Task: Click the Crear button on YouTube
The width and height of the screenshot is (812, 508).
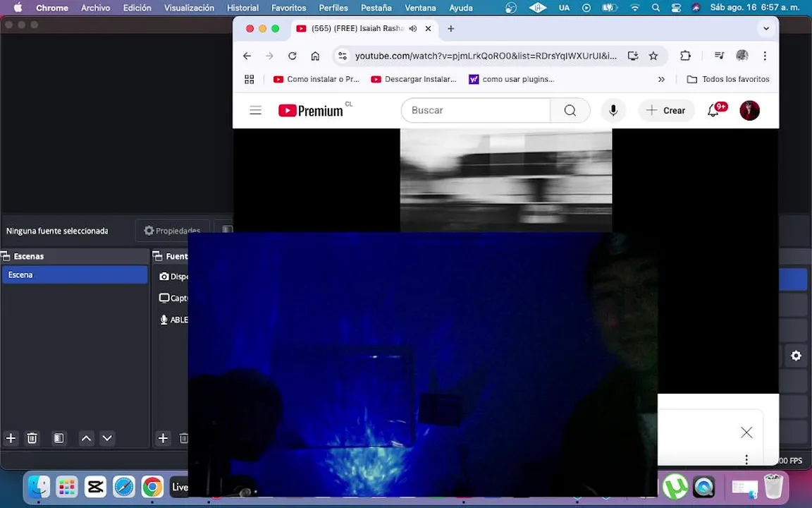Action: click(x=666, y=110)
